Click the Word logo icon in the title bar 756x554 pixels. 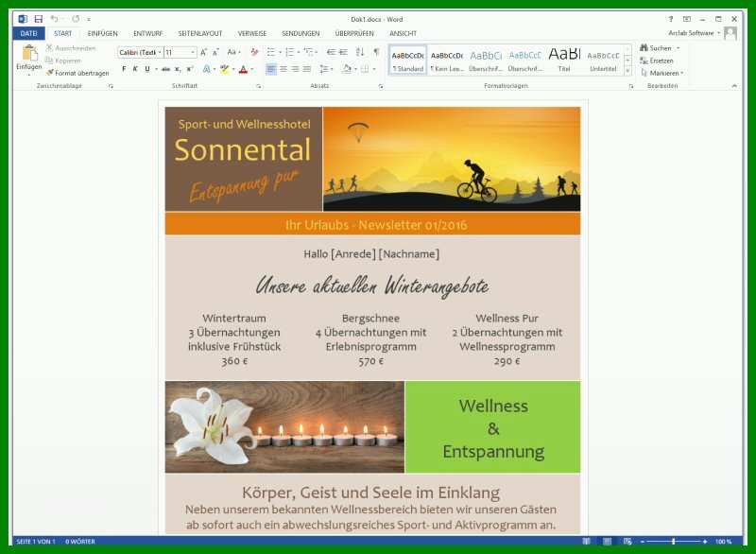tap(23, 19)
